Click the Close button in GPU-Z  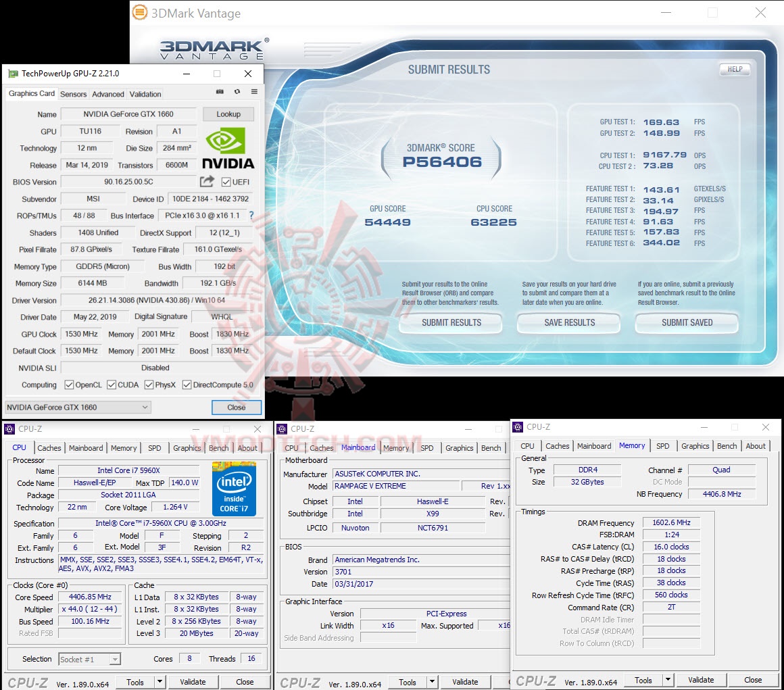point(237,407)
